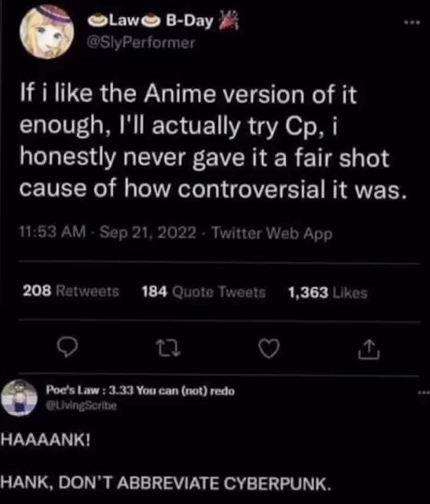Click the party popper emoji beside B-Day

pyautogui.click(x=226, y=22)
